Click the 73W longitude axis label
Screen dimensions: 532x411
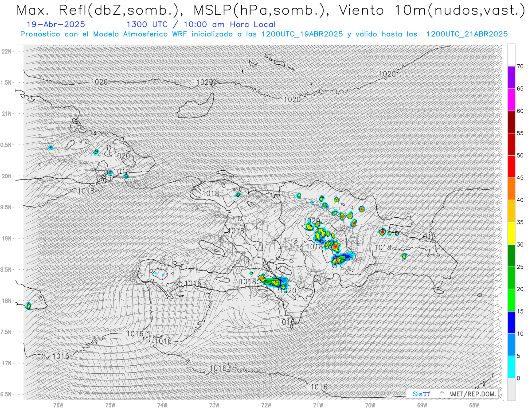click(214, 405)
